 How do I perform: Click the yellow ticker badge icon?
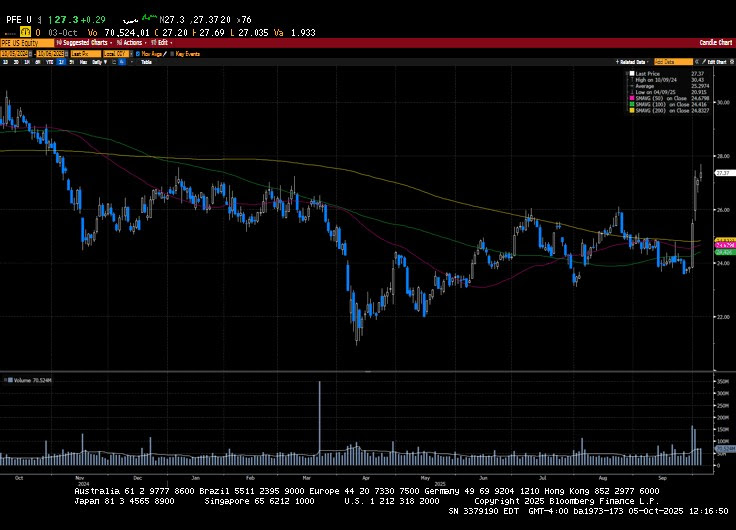click(27, 32)
